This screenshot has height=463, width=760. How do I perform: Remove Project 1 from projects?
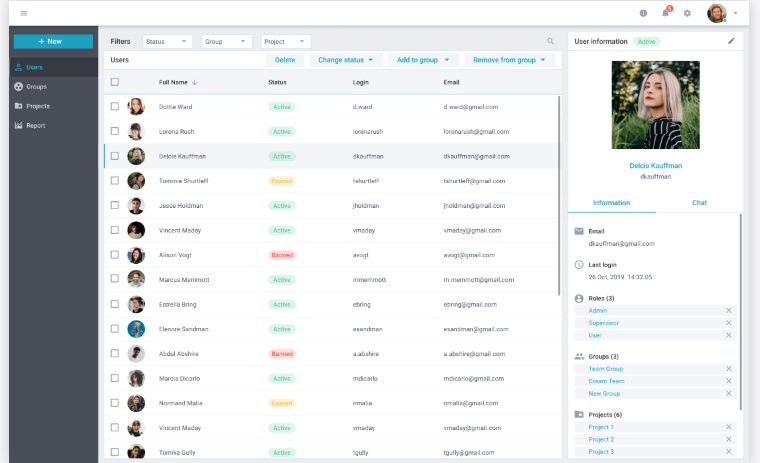tap(728, 427)
